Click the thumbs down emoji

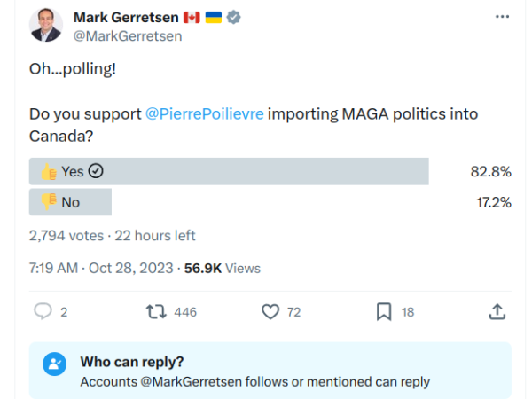click(x=48, y=202)
